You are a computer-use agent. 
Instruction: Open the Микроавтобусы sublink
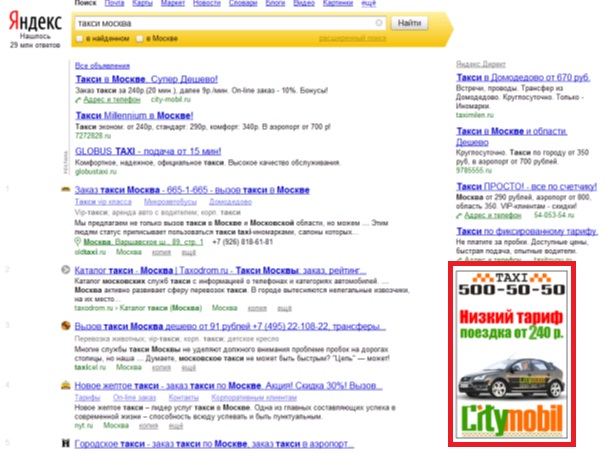click(x=170, y=202)
